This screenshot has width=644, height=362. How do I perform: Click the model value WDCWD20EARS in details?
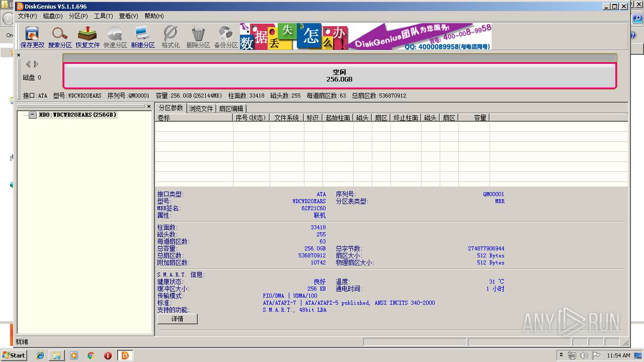(309, 201)
